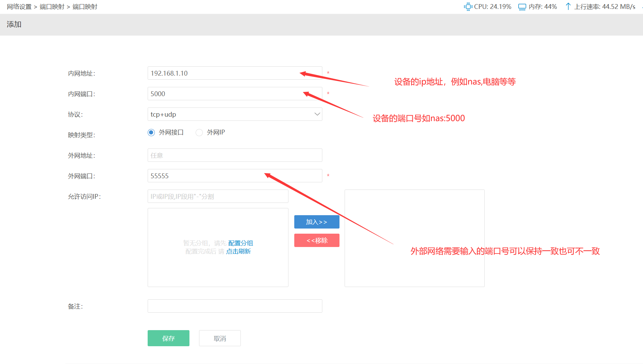The width and height of the screenshot is (643, 364).
Task: Expand the tcp+udp selection list
Action: tap(317, 114)
